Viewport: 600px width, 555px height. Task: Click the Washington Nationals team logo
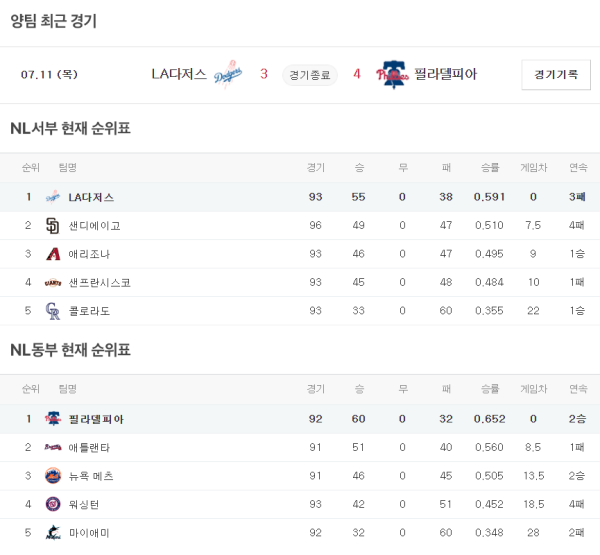tap(53, 504)
